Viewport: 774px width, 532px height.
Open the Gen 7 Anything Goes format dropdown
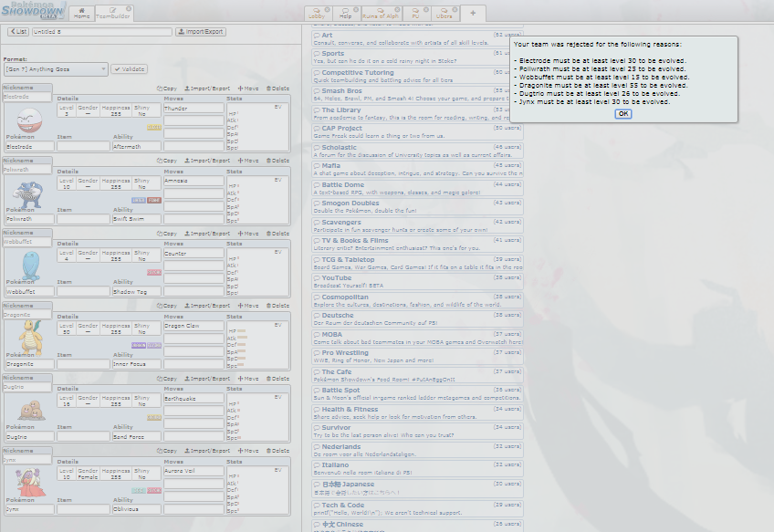click(x=56, y=69)
